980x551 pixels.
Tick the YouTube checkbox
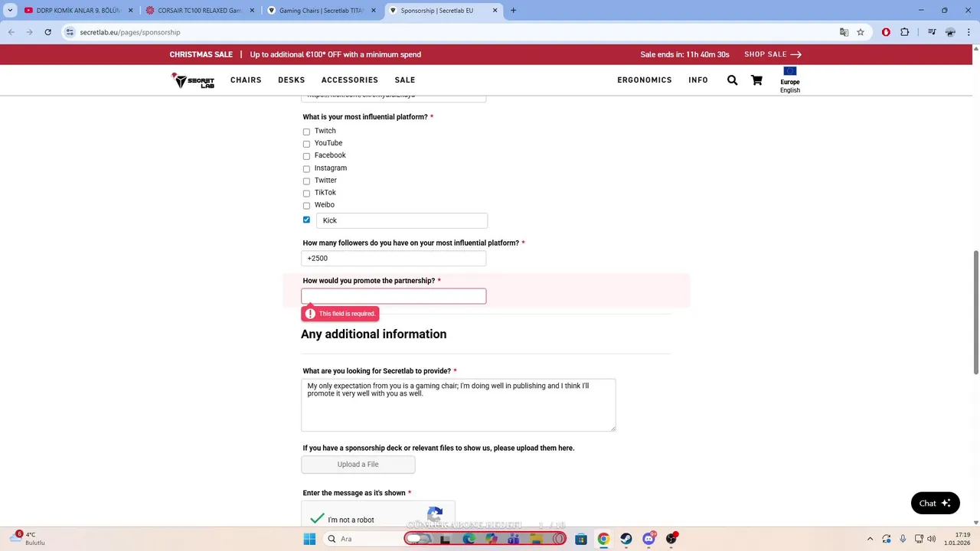[x=306, y=144]
